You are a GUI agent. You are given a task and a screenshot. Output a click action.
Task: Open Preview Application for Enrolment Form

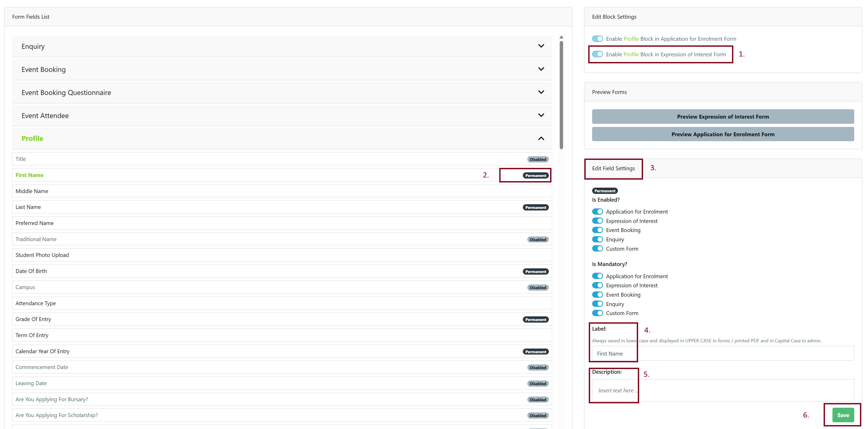(722, 134)
